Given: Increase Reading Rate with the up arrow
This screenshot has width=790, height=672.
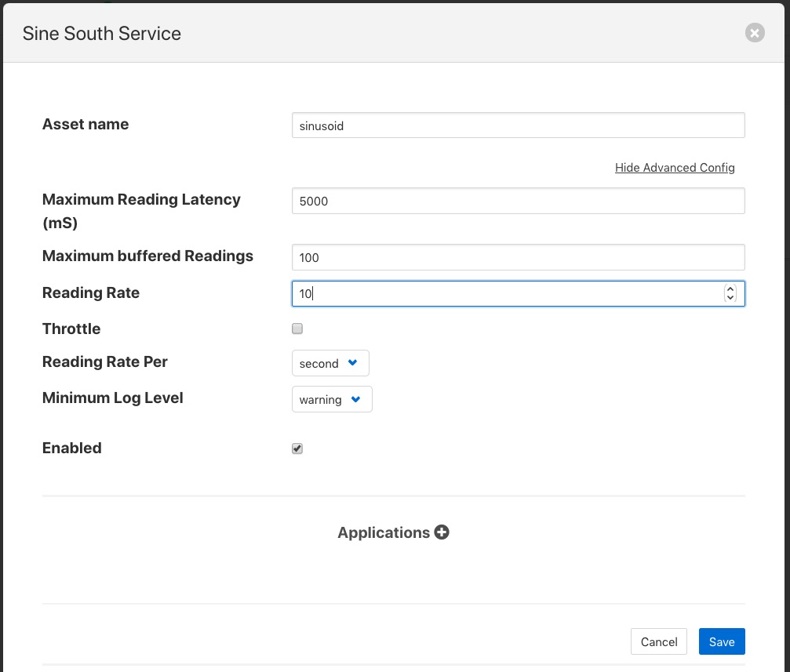Looking at the screenshot, I should point(730,289).
